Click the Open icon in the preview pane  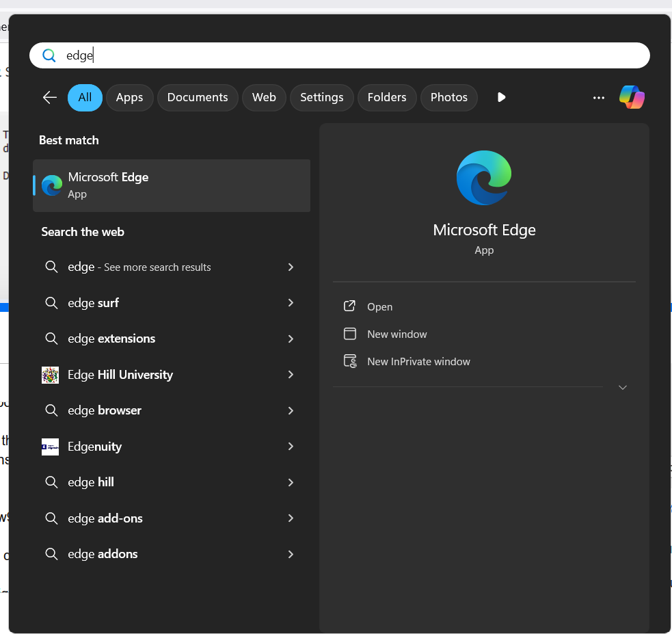point(349,306)
